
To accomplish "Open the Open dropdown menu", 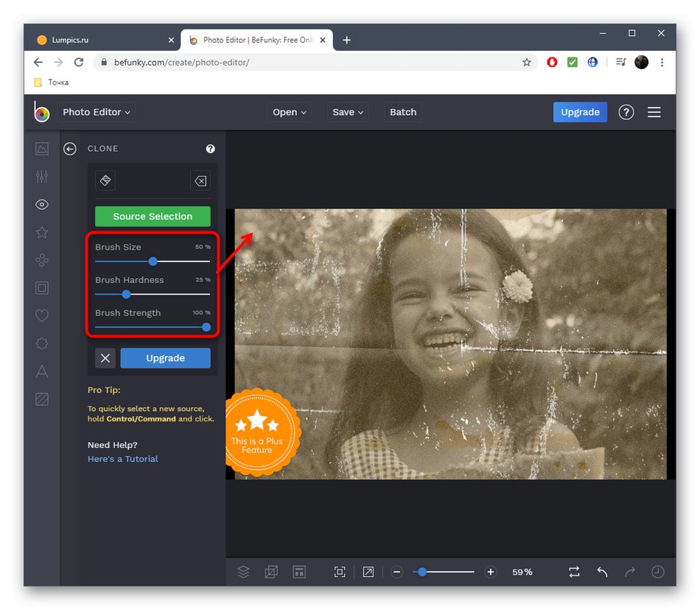I will 290,112.
